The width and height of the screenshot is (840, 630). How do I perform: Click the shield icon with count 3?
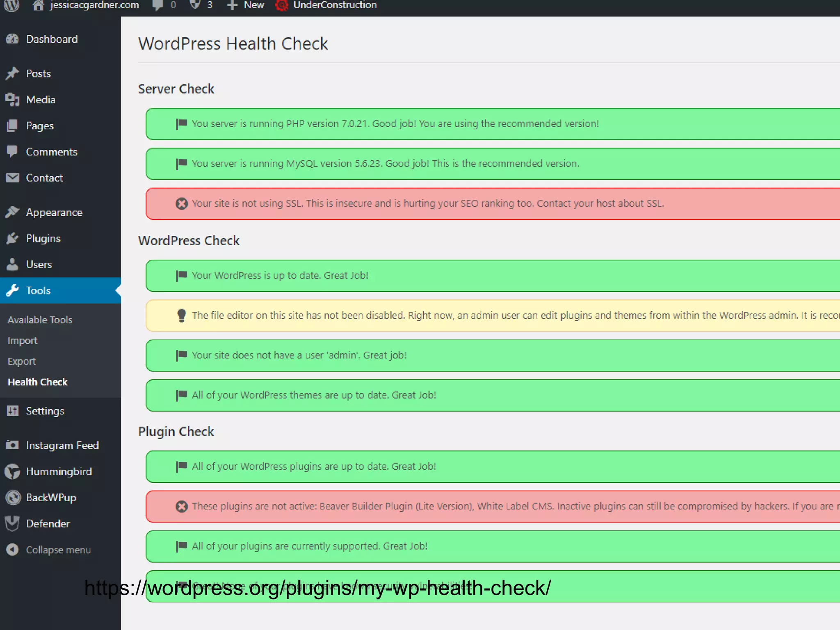pos(195,5)
